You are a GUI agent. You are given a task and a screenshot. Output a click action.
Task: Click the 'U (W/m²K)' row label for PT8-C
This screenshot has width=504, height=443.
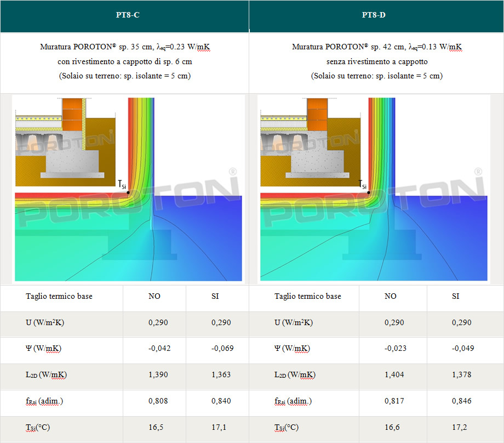(x=45, y=323)
